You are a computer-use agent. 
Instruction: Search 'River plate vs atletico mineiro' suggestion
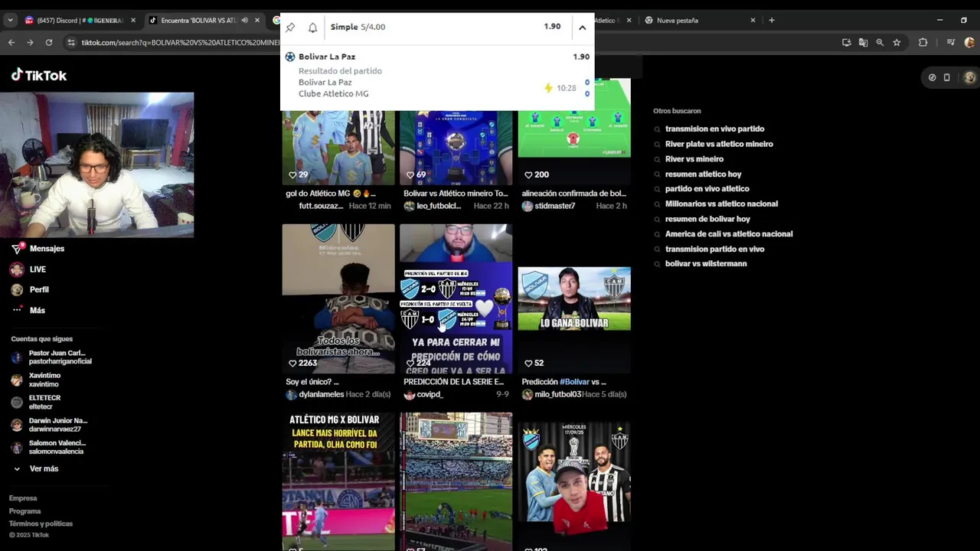[x=719, y=144]
